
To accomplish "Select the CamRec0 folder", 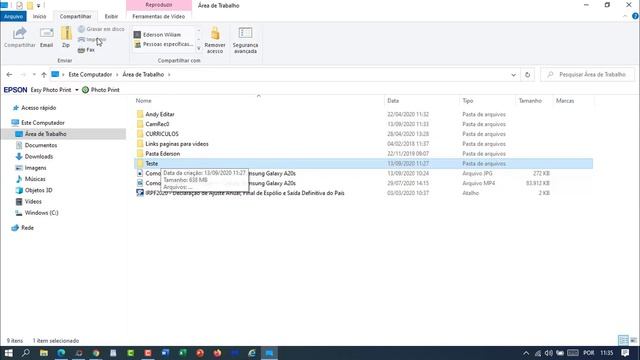I will point(157,124).
